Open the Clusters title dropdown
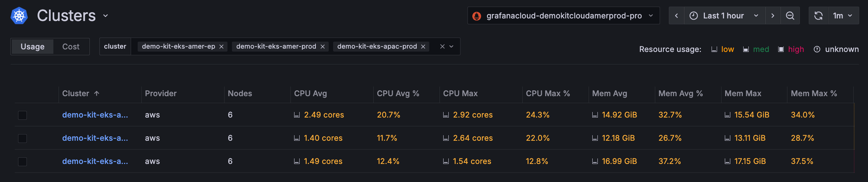868x182 pixels. coord(106,16)
